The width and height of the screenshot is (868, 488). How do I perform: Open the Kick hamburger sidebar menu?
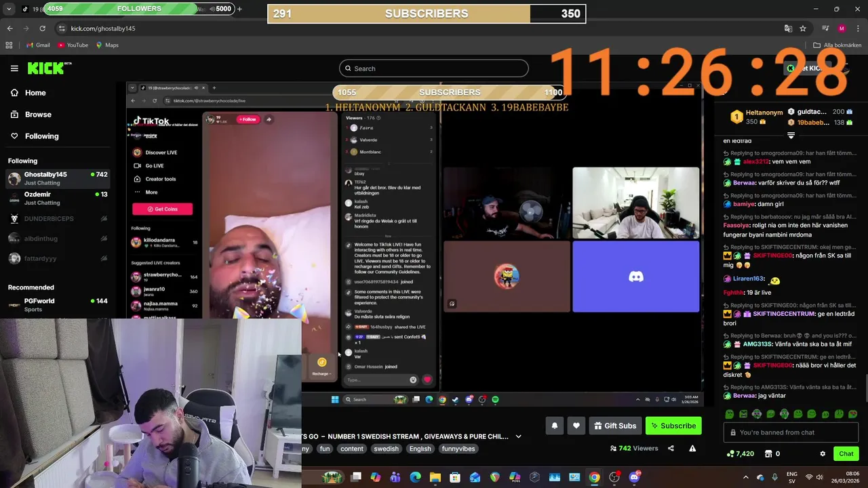[14, 68]
